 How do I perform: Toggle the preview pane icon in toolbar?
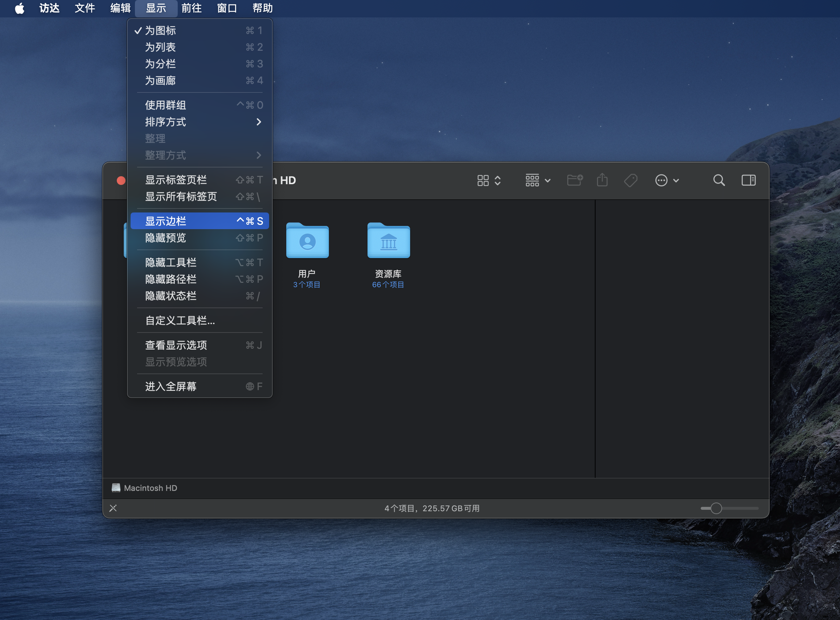(748, 180)
